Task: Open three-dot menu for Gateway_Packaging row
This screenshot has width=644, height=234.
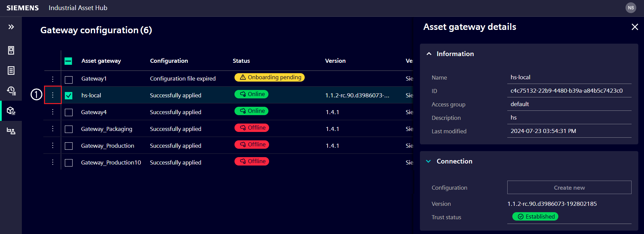Action: coord(53,129)
